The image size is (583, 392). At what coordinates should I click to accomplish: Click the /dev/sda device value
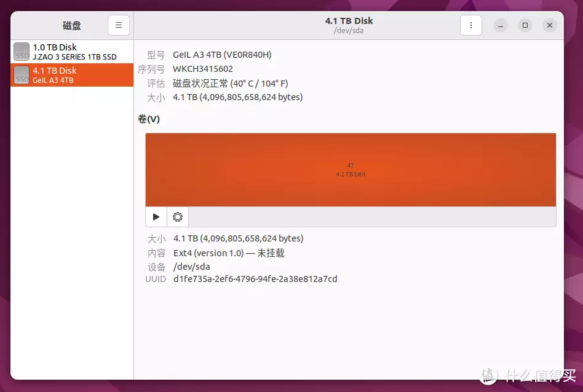191,267
